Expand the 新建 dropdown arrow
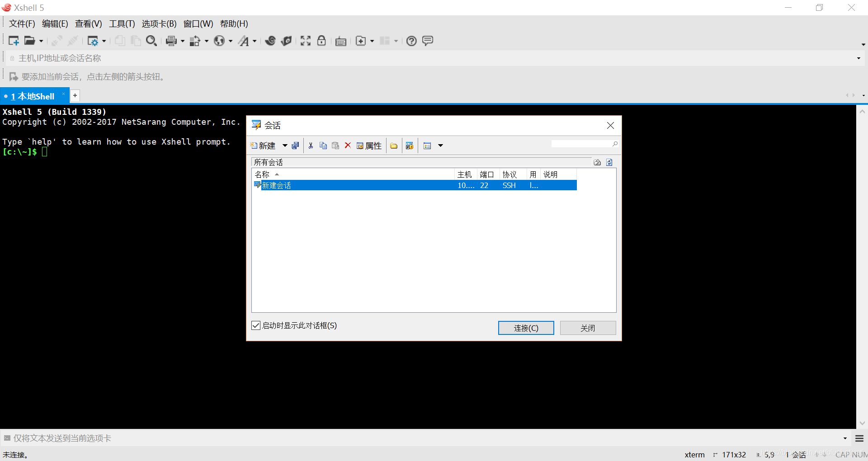Screen dimensions: 868x461 click(285, 146)
